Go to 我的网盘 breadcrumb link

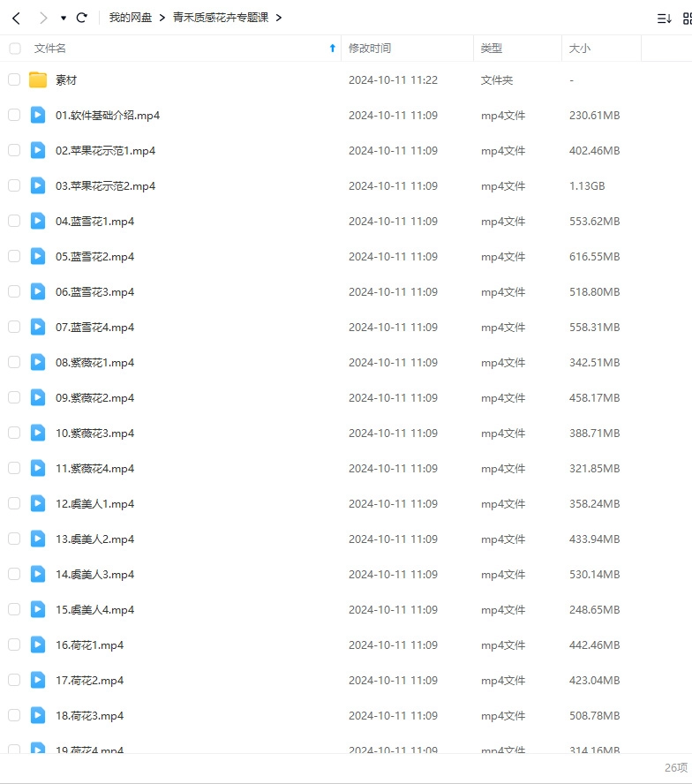(131, 18)
